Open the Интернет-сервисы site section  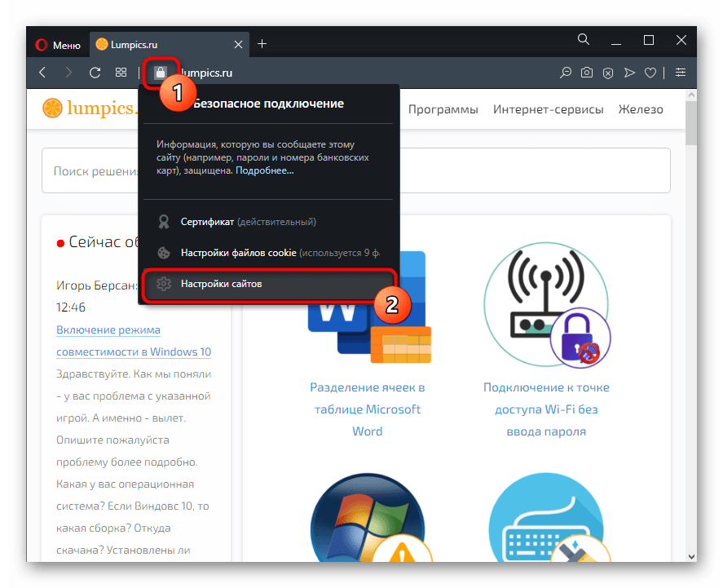548,109
